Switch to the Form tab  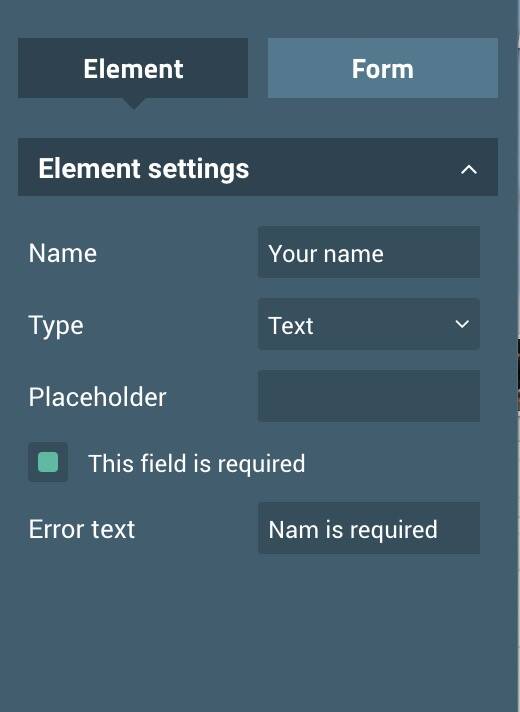[383, 68]
